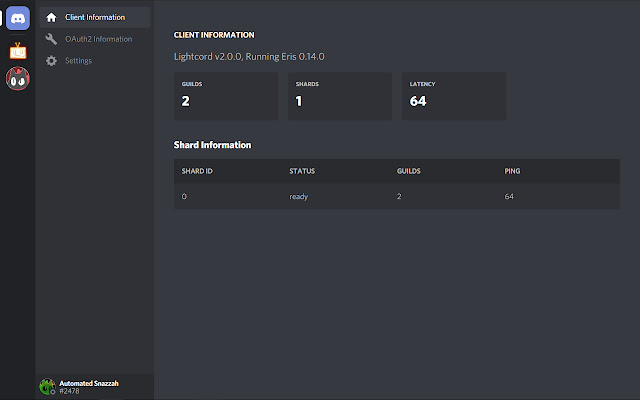Click the Automated Snazzah user avatar
Screen dimensions: 640x400
(x=46, y=386)
